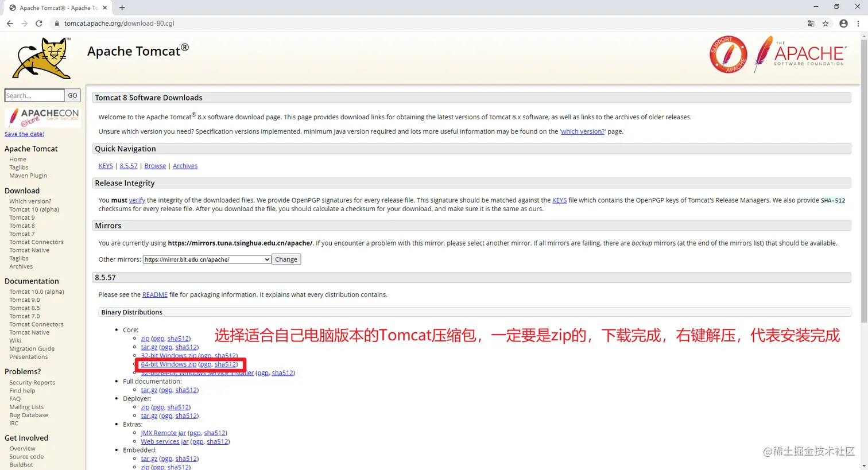Open Tomcat 9.0 documentation
The width and height of the screenshot is (868, 470).
[25, 300]
